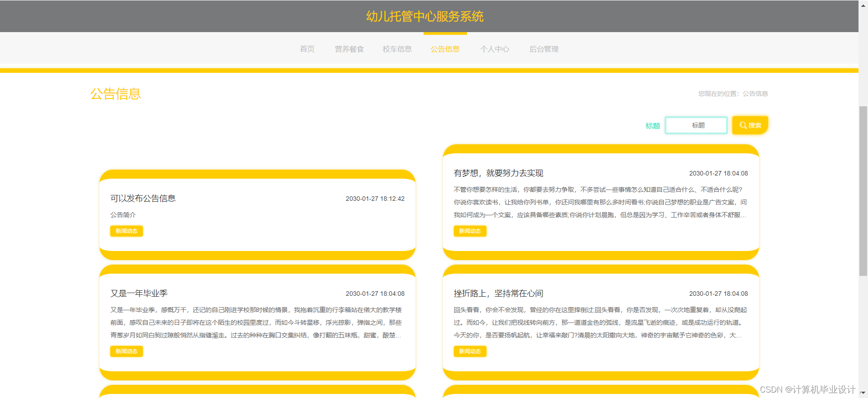Click the 标题 label beside search field
The image size is (868, 398).
pyautogui.click(x=653, y=126)
